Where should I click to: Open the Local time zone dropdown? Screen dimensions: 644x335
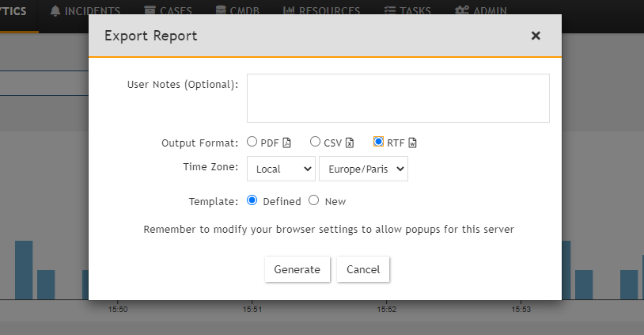point(281,169)
